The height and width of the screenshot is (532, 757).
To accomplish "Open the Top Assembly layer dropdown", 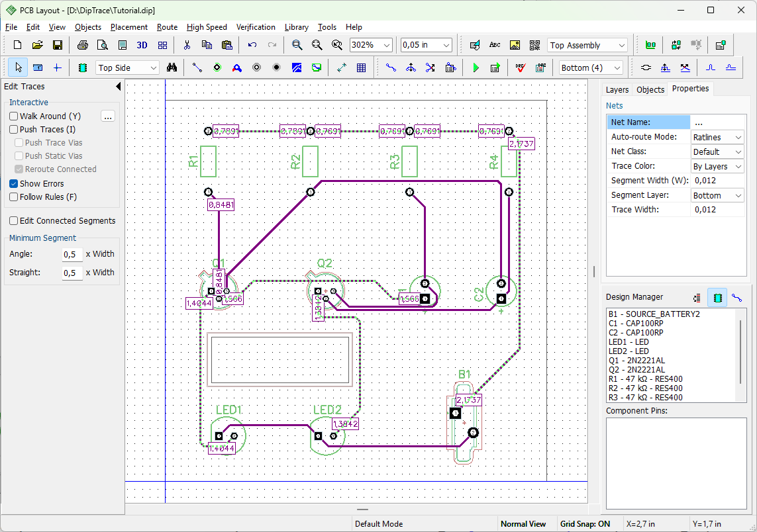I will pos(622,46).
